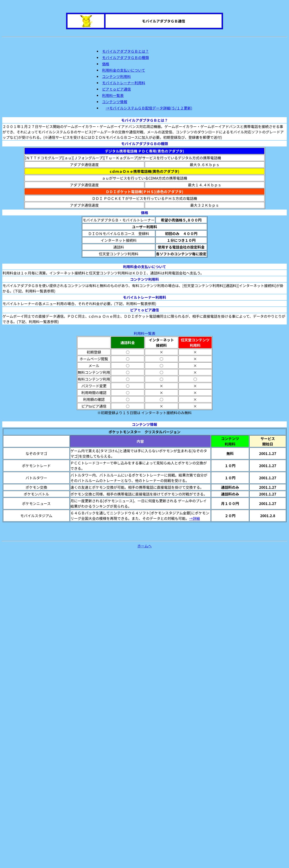Image resolution: width=289 pixels, height=868 pixels.
Task: Click the 各ソフトのコンテンツ毎に設定 cell
Action: [181, 254]
